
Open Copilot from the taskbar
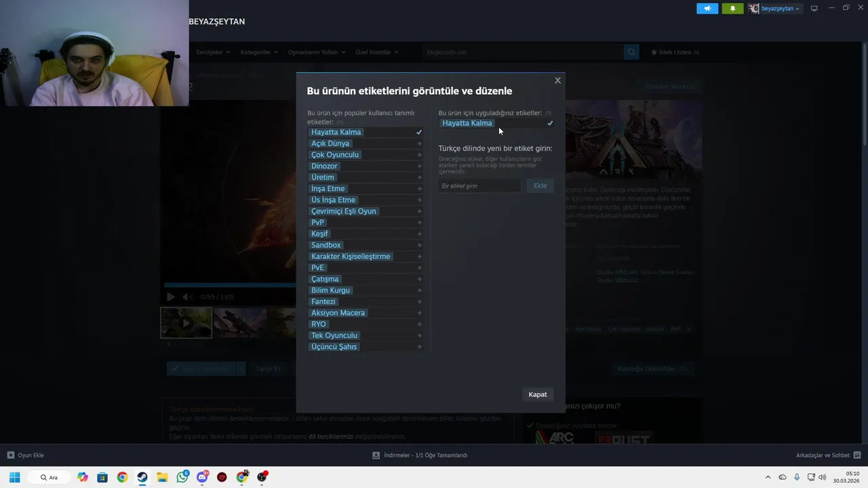82,477
